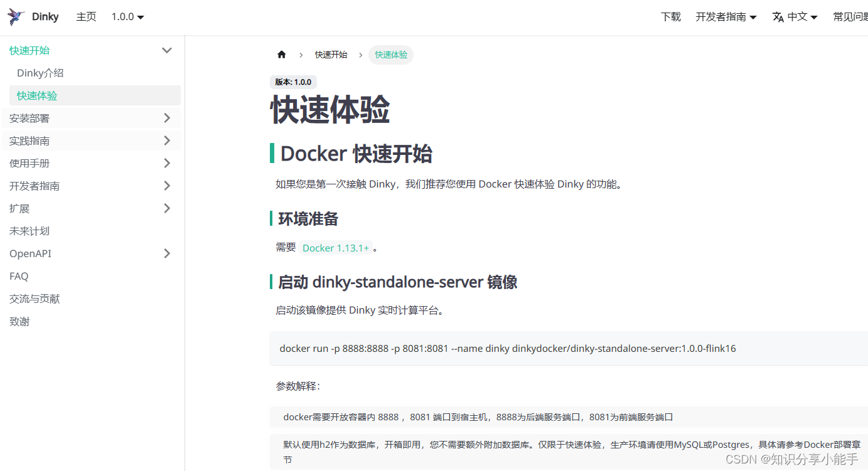Click the OpenAPI sidebar label

click(30, 253)
